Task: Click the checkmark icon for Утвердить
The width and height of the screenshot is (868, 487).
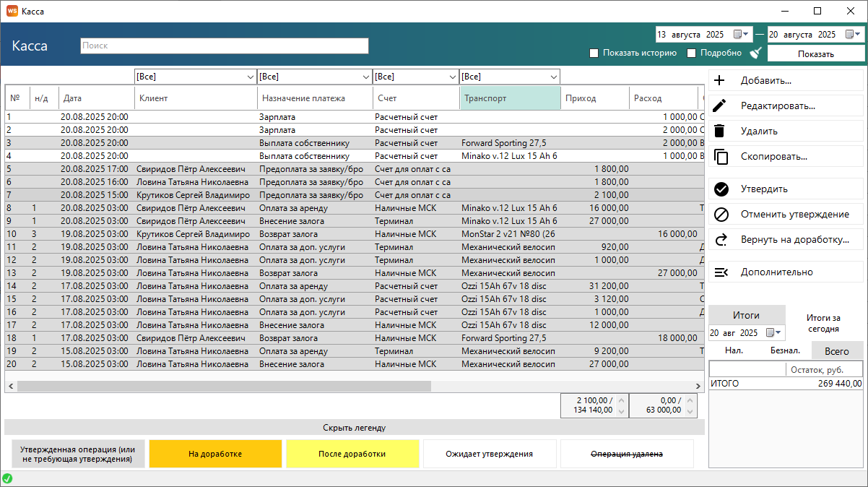Action: pyautogui.click(x=721, y=189)
